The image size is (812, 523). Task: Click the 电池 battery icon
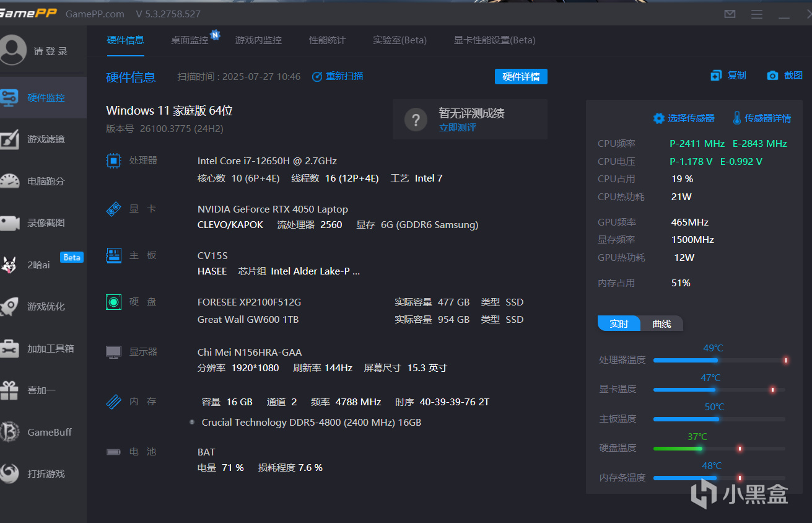pyautogui.click(x=113, y=452)
